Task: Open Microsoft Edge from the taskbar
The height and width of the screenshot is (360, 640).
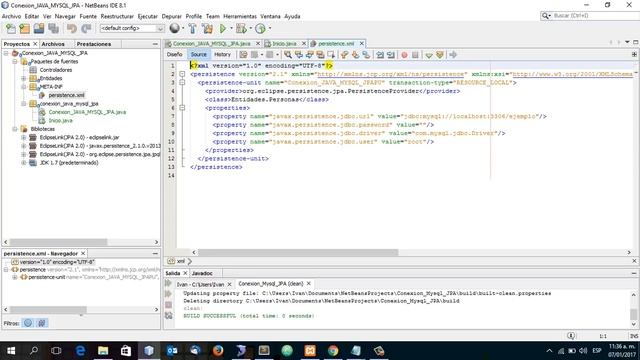Action: [80, 351]
